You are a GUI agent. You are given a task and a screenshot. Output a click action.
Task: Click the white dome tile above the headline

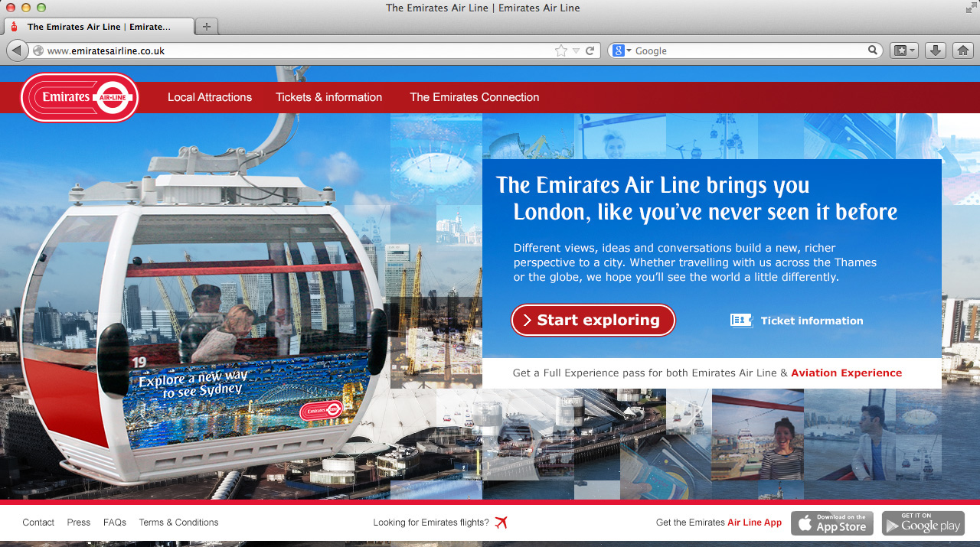[x=436, y=160]
